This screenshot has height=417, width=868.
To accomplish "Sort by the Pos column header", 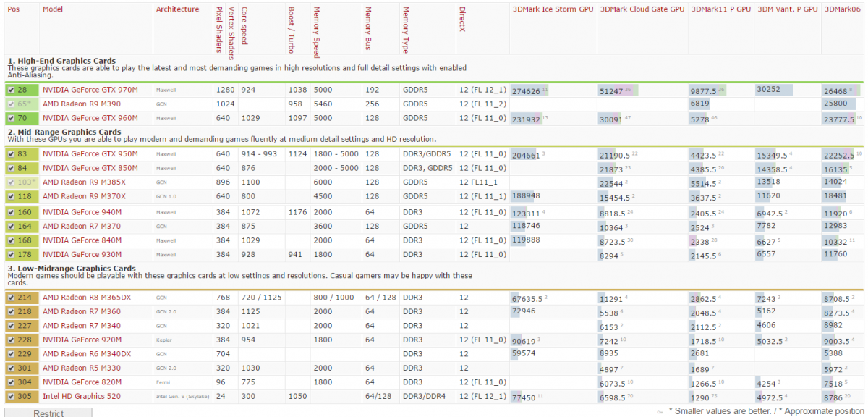I will tap(14, 9).
